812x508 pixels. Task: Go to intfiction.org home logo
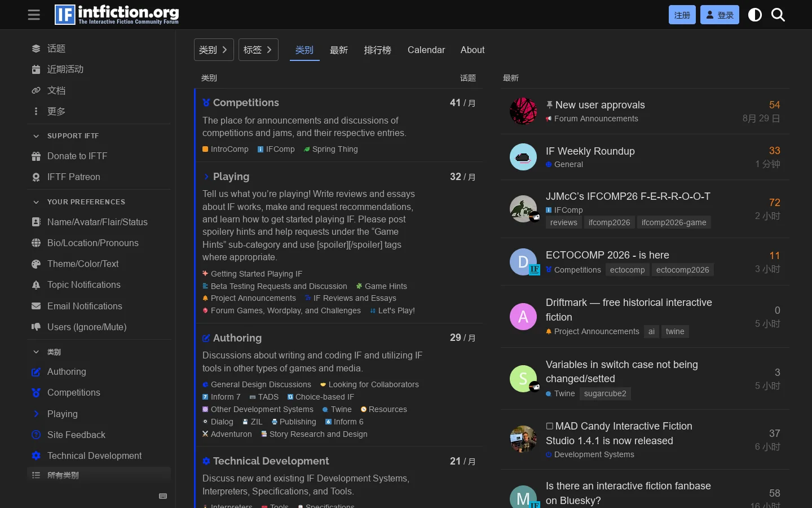click(x=117, y=15)
